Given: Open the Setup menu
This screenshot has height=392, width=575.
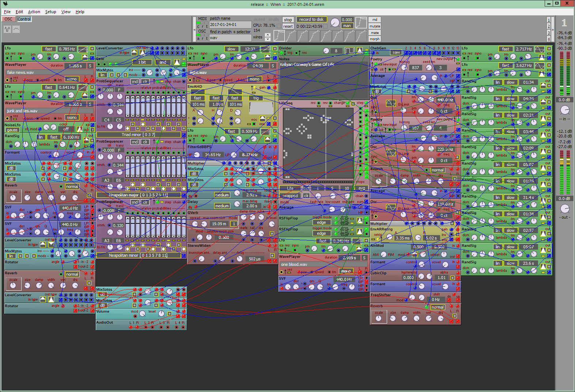Looking at the screenshot, I should click(51, 12).
